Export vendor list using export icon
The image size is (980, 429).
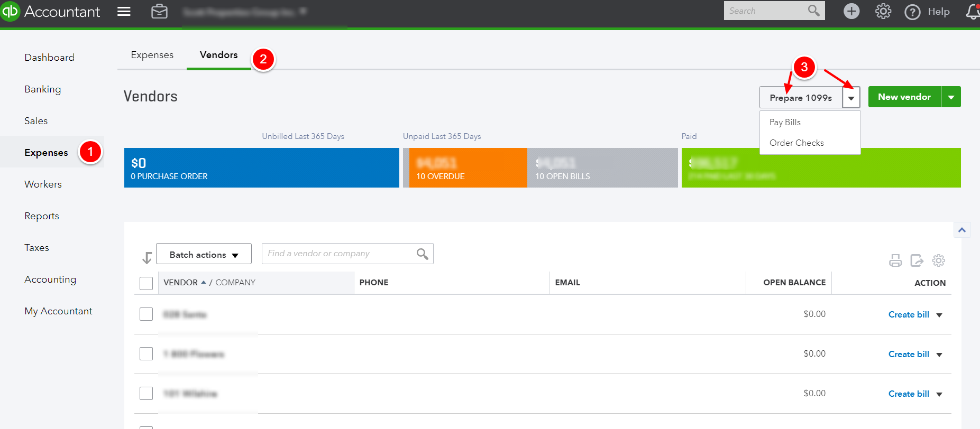(917, 260)
